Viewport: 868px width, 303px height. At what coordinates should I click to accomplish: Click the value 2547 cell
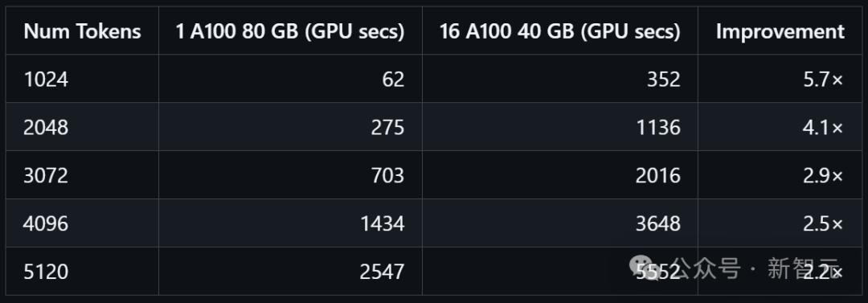[290, 272]
